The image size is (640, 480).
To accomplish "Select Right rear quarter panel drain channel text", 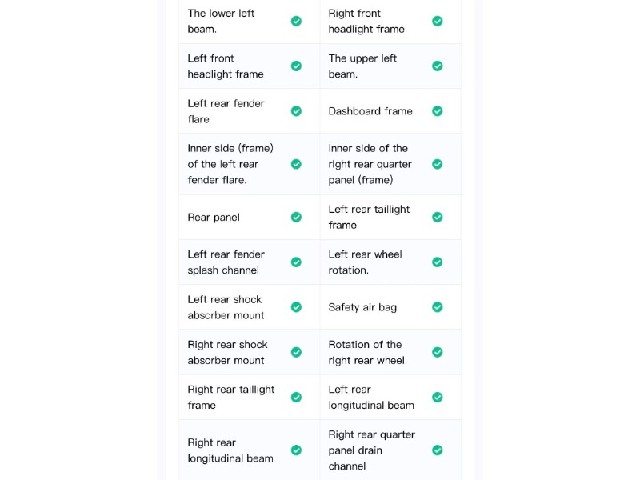I will point(371,450).
